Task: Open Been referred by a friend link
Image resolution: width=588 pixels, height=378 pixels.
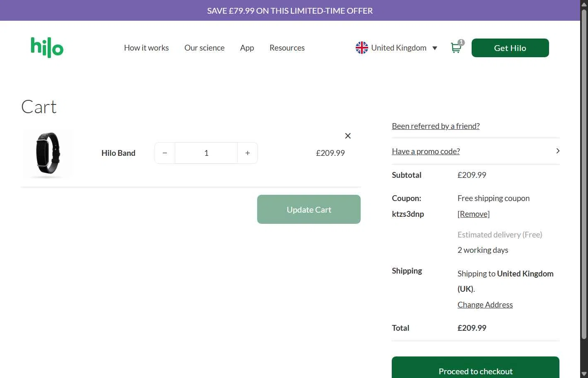Action: pyautogui.click(x=436, y=126)
